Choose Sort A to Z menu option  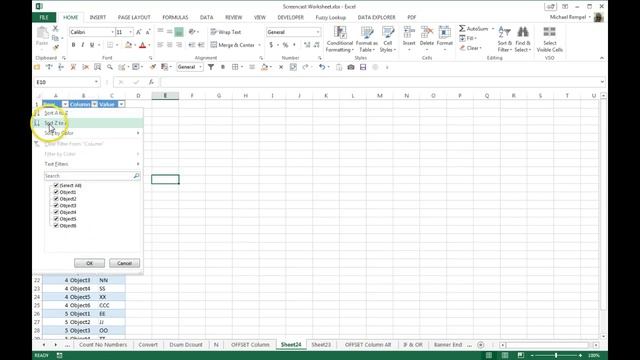pos(88,113)
